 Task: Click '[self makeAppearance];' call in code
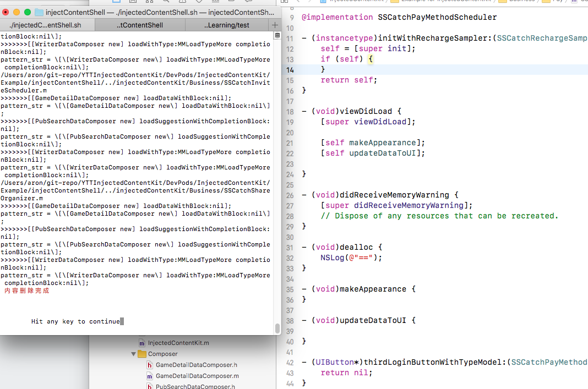pyautogui.click(x=373, y=143)
